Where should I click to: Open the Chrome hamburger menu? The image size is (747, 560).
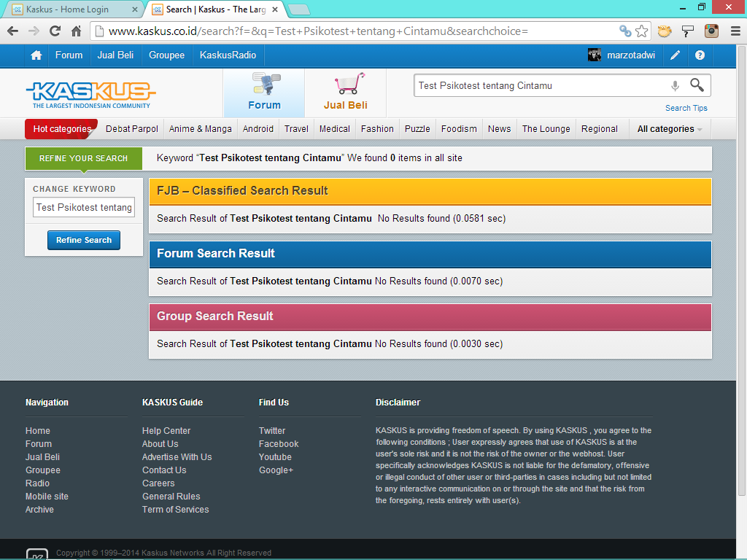click(735, 31)
